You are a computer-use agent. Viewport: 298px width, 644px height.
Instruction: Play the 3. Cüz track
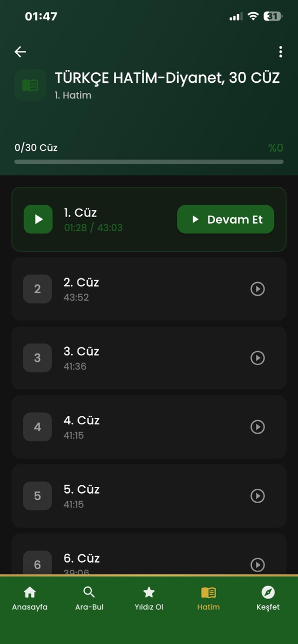(x=257, y=358)
